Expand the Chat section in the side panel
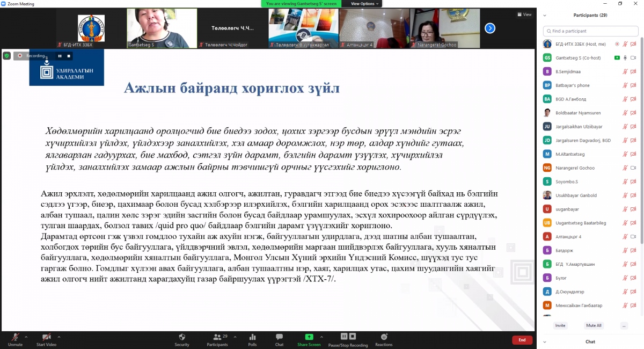The height and width of the screenshot is (349, 644). click(544, 341)
